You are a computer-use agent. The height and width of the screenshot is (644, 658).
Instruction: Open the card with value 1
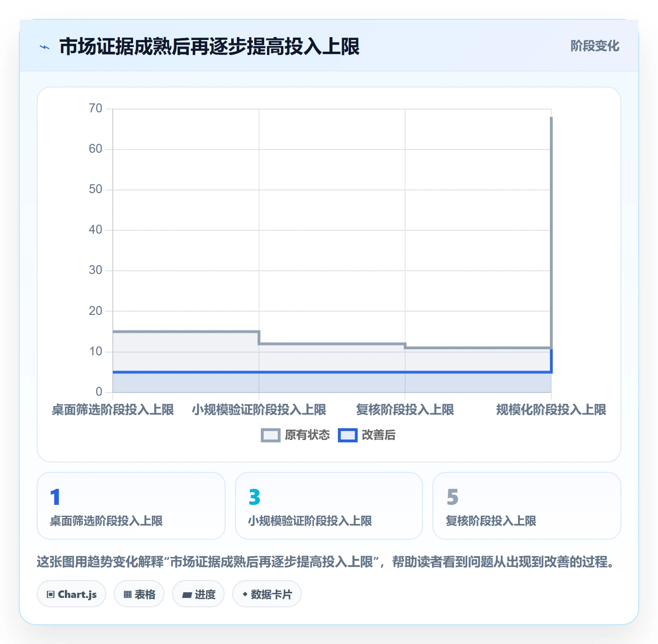pos(131,506)
